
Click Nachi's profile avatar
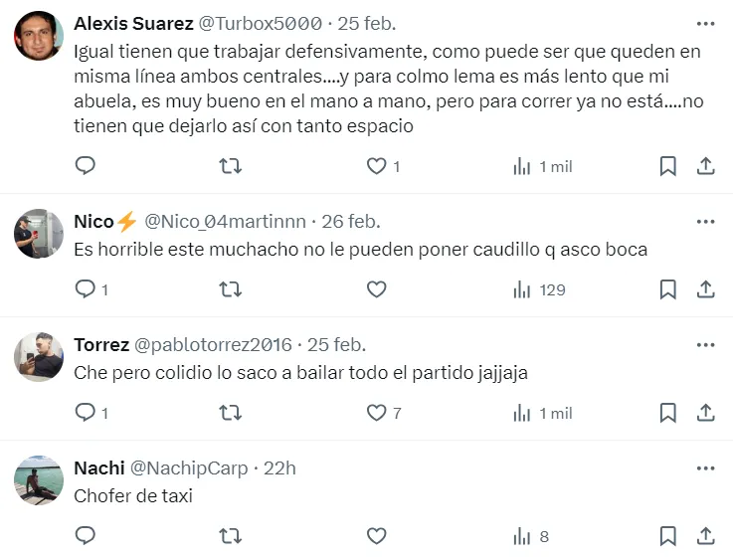39,480
